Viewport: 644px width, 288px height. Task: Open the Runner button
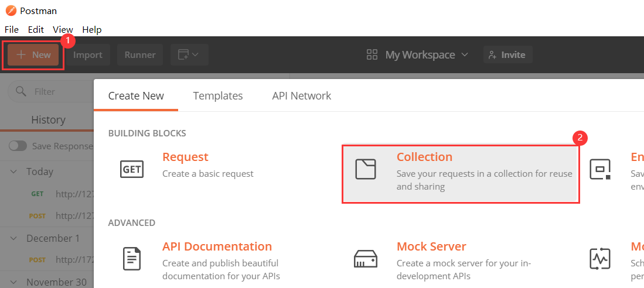pyautogui.click(x=140, y=55)
